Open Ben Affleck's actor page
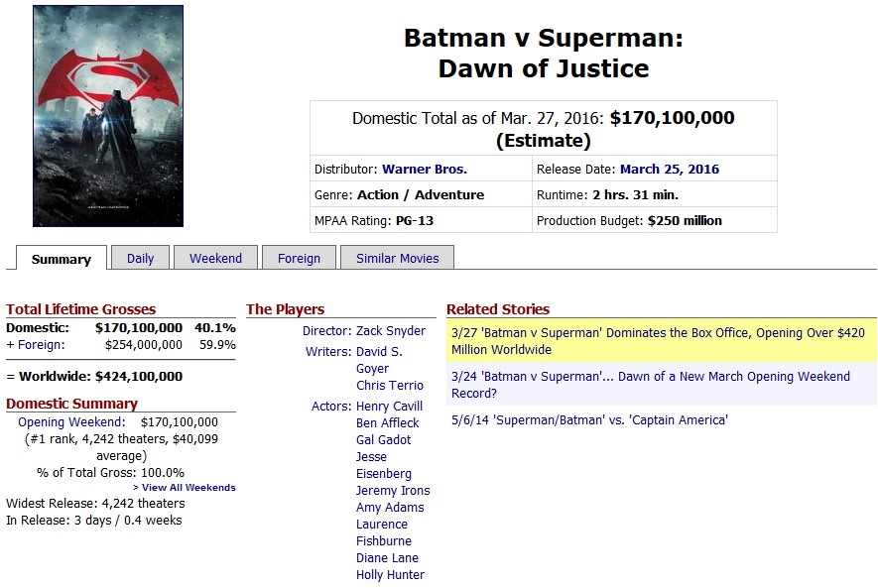The image size is (878, 588). 388,422
